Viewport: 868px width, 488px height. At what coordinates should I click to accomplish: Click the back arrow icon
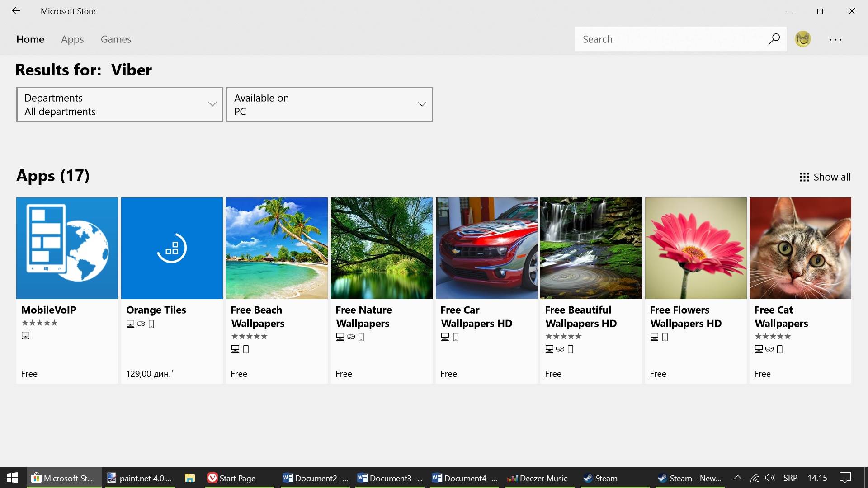coord(16,11)
